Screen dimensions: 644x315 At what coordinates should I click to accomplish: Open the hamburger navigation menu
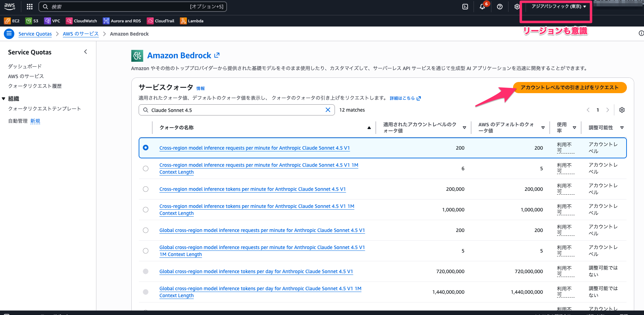click(9, 33)
